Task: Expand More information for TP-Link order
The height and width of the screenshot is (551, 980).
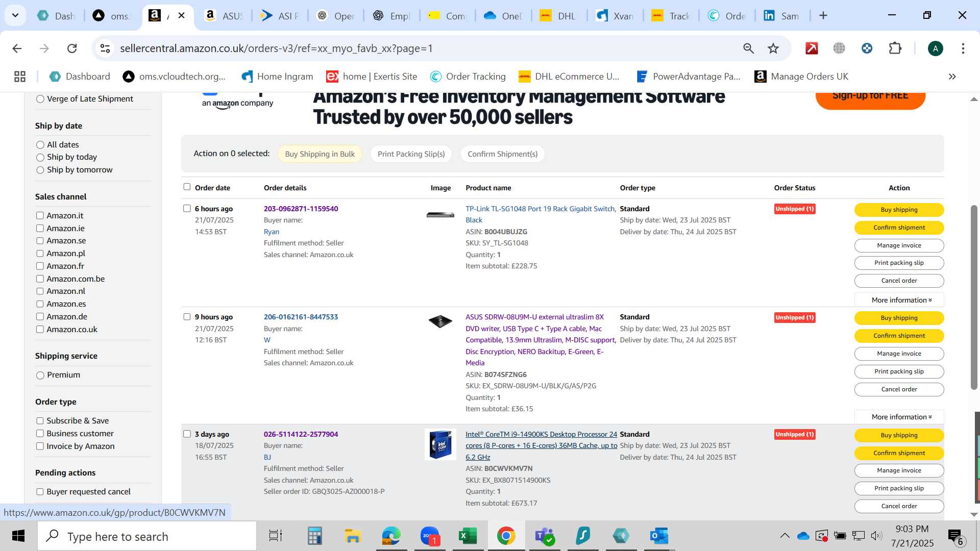Action: click(899, 300)
